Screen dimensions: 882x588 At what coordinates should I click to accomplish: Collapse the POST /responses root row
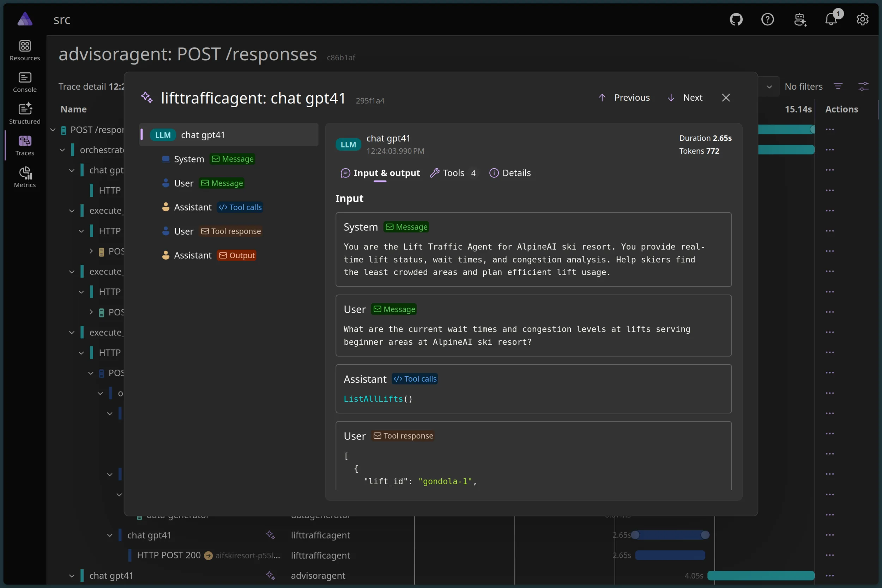click(x=53, y=130)
